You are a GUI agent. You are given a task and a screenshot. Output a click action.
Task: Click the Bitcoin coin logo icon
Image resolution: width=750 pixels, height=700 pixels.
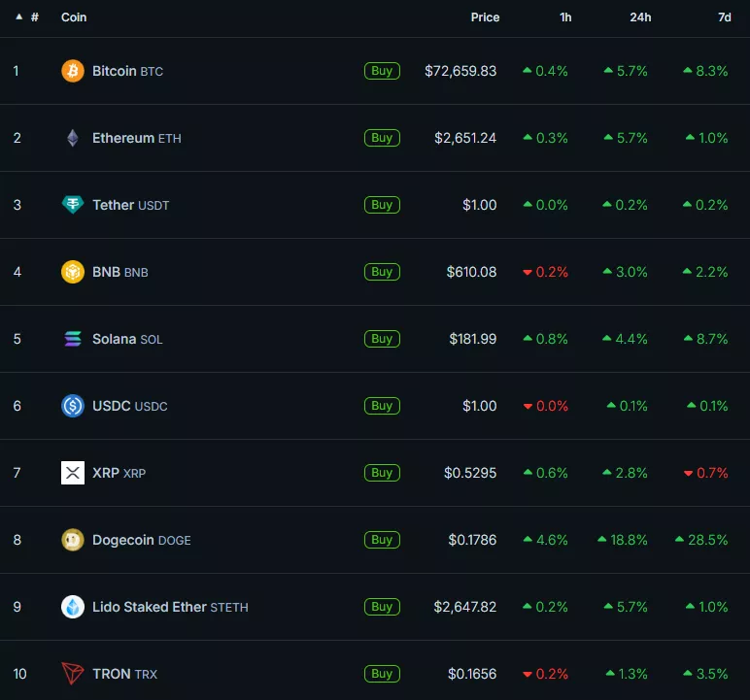click(x=73, y=71)
